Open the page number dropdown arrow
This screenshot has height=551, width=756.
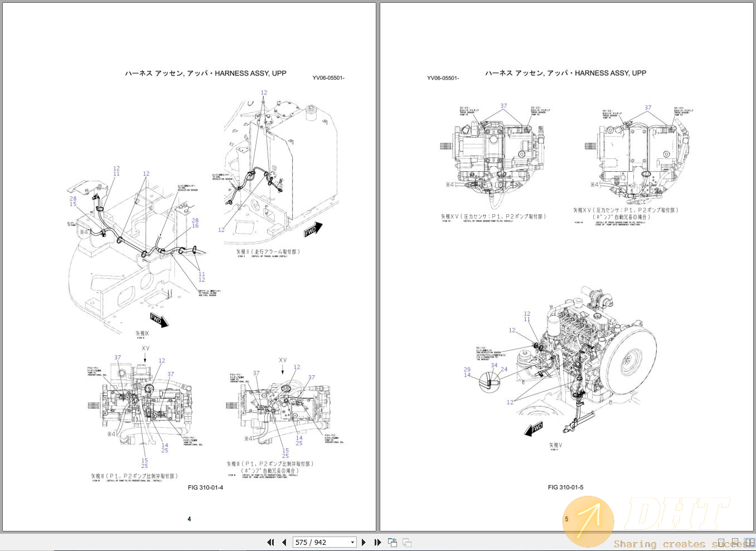pos(352,542)
